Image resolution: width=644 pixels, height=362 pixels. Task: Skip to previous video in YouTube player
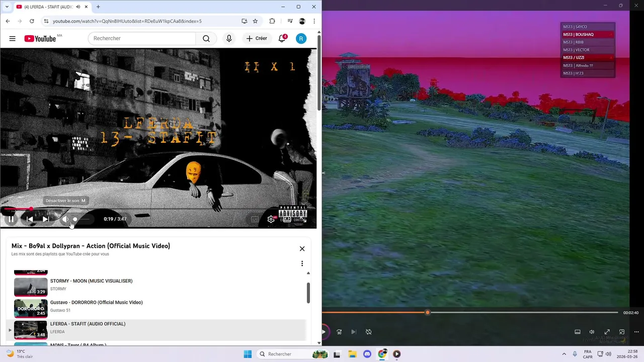[30, 219]
